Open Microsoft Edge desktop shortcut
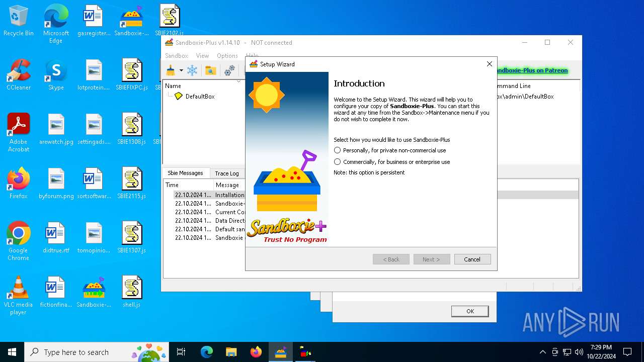Image resolution: width=644 pixels, height=362 pixels. pos(56,24)
